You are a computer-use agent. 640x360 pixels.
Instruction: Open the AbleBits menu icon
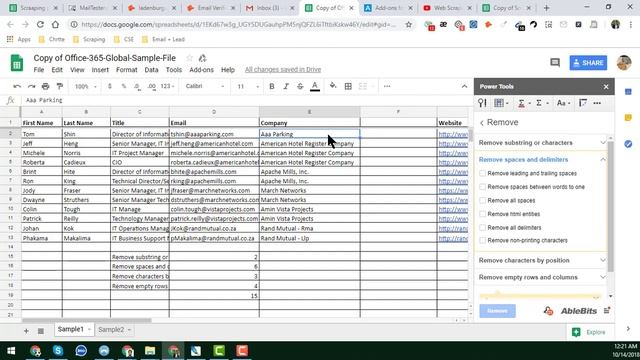pyautogui.click(x=607, y=311)
